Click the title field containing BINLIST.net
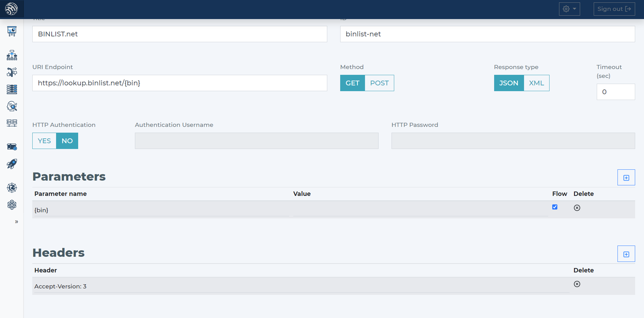 pos(179,34)
